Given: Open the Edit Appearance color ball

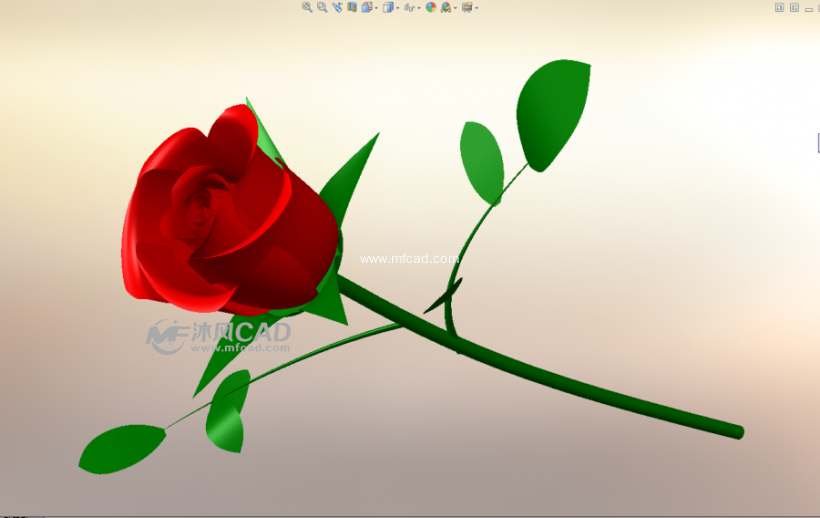Looking at the screenshot, I should click(x=431, y=7).
